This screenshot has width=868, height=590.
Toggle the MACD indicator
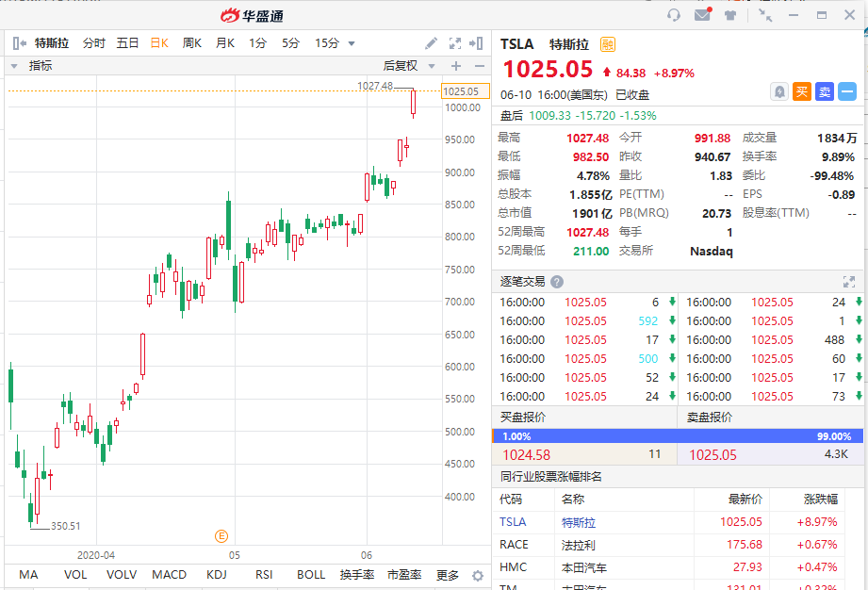click(x=169, y=575)
